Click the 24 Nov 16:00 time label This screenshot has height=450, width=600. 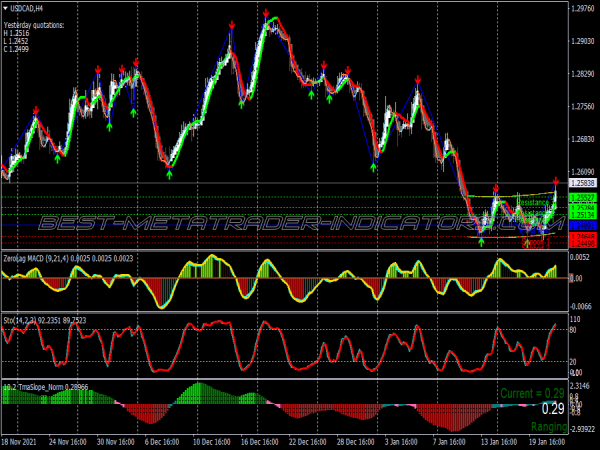pyautogui.click(x=68, y=442)
